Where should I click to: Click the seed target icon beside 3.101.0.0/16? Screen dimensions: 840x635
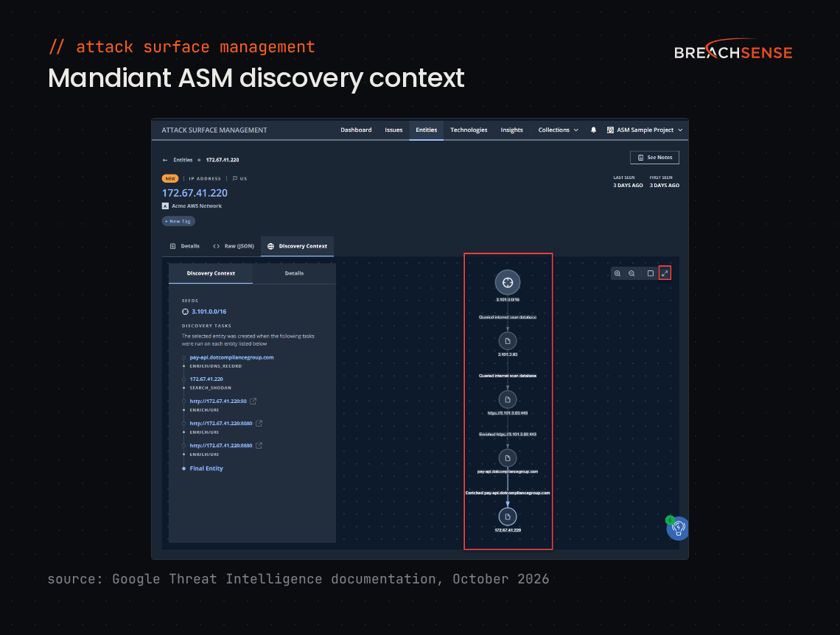[185, 312]
